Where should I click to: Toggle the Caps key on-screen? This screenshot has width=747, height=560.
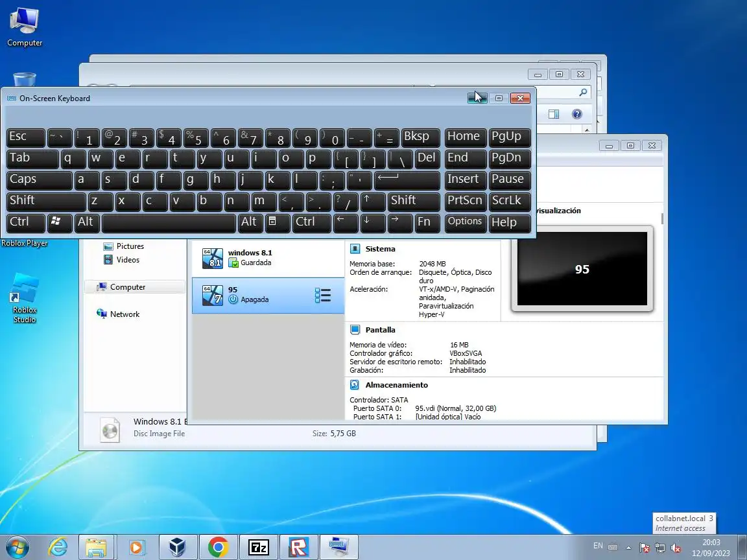pos(40,180)
